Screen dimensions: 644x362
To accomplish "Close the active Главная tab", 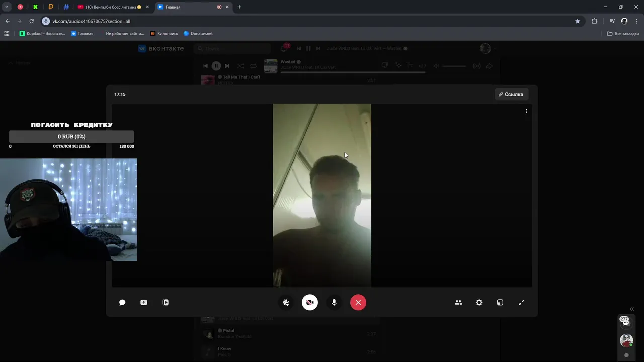I will tap(227, 7).
